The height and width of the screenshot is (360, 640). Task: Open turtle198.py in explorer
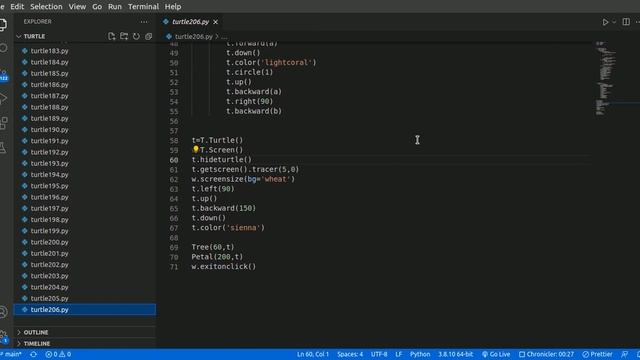coord(49,220)
